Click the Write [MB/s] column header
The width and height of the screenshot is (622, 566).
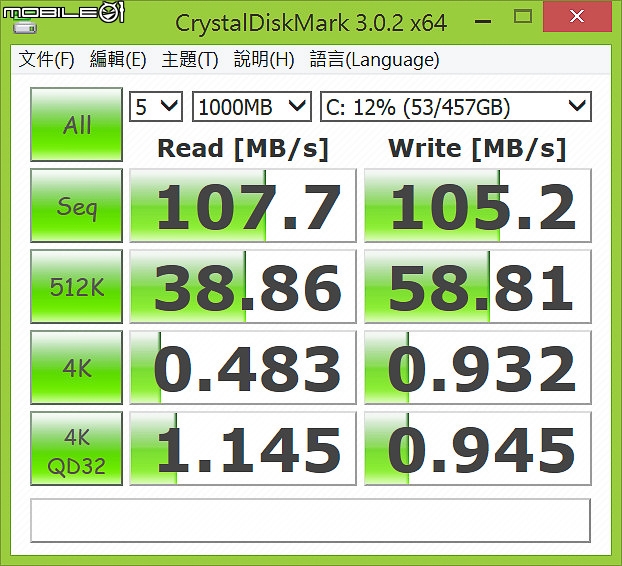click(477, 149)
